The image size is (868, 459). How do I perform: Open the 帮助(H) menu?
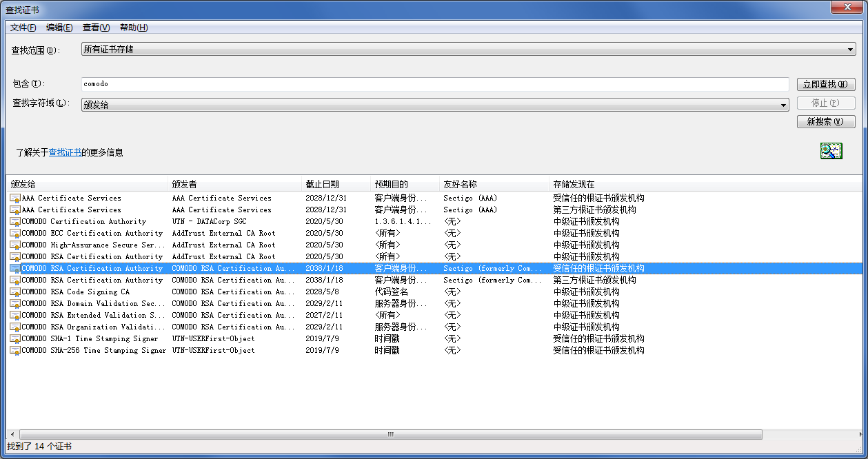[134, 28]
